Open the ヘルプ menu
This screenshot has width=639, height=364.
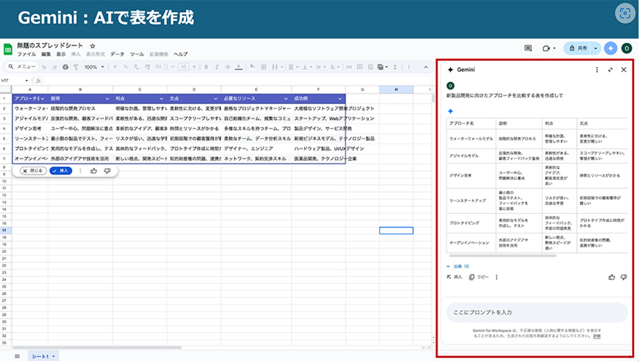[181, 54]
